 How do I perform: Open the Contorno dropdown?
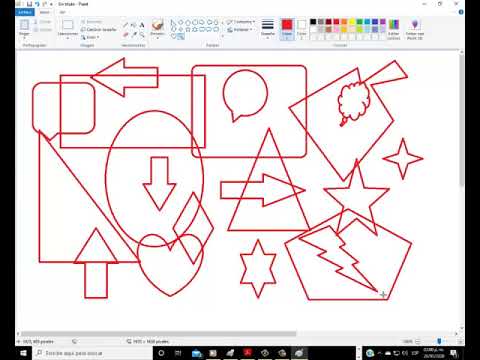click(x=241, y=22)
